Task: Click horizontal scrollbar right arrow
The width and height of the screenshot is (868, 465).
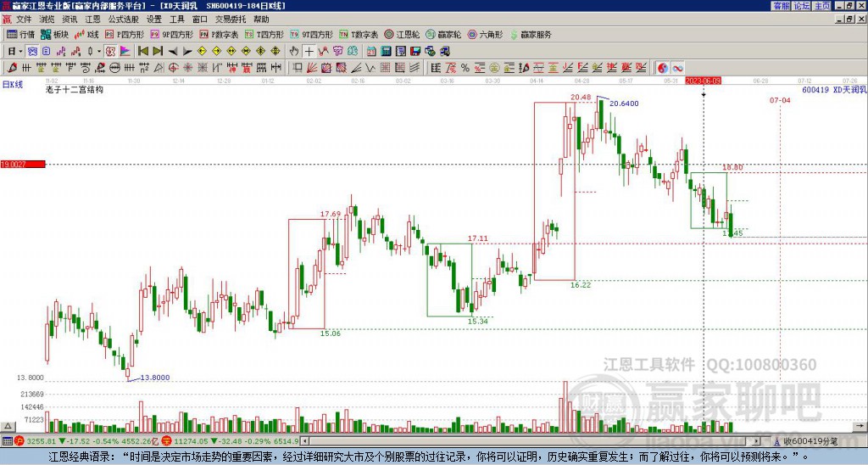Action: click(x=757, y=441)
